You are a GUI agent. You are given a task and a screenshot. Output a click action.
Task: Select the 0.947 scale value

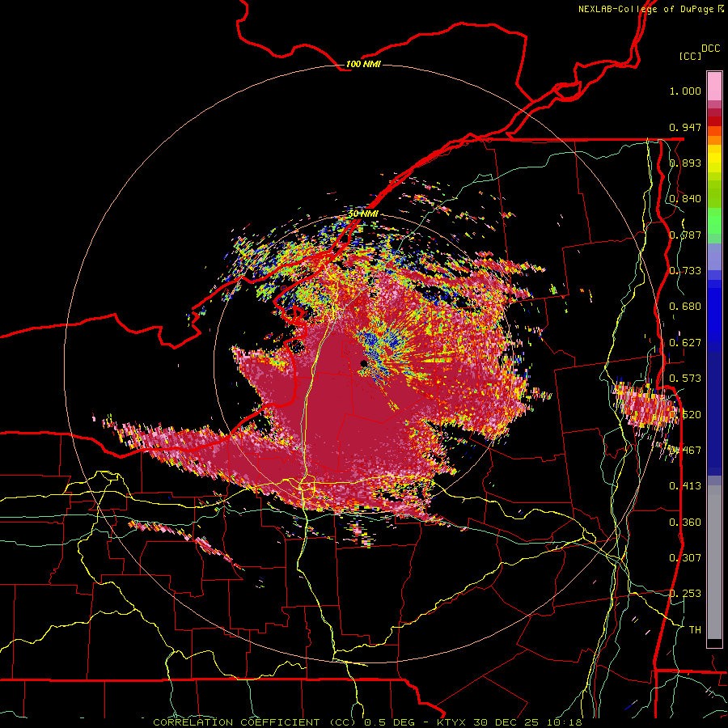point(685,127)
